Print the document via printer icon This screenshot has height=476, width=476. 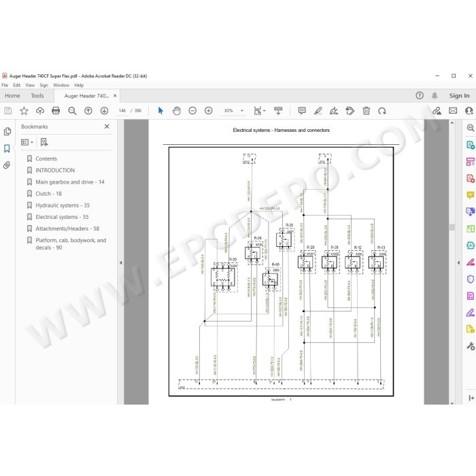(x=56, y=111)
